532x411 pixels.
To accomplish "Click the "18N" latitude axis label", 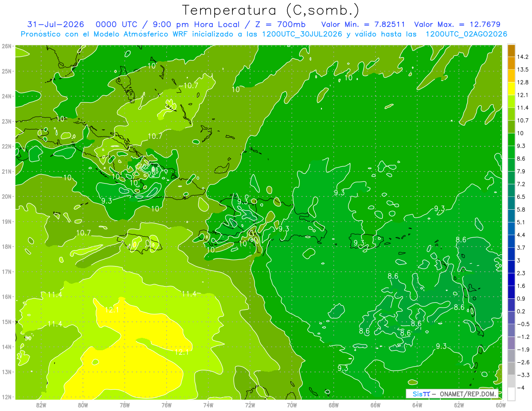I will tap(6, 247).
